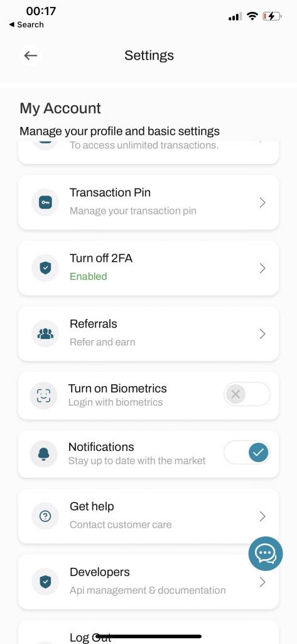Tap the Transaction Pin key icon
297x644 pixels.
[x=45, y=203]
